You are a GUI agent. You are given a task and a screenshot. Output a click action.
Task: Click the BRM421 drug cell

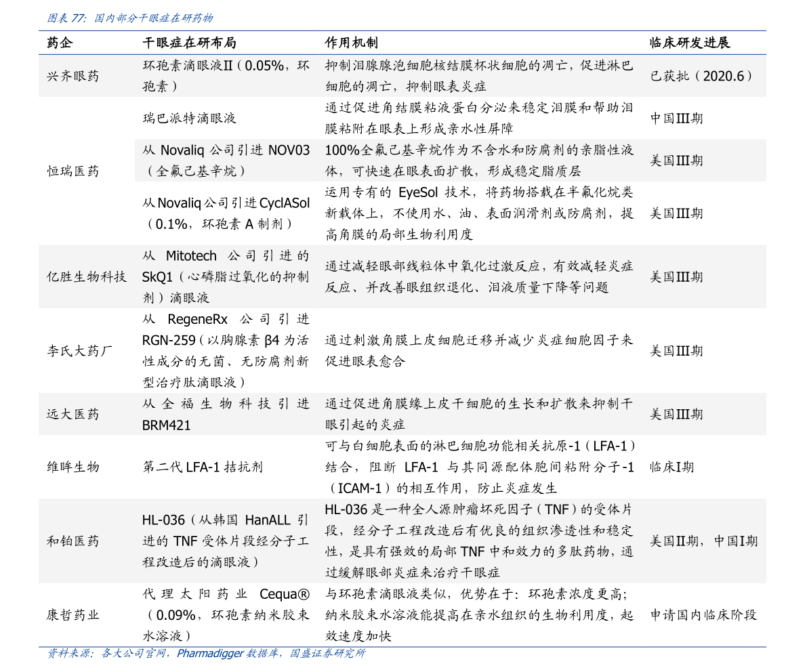(226, 414)
